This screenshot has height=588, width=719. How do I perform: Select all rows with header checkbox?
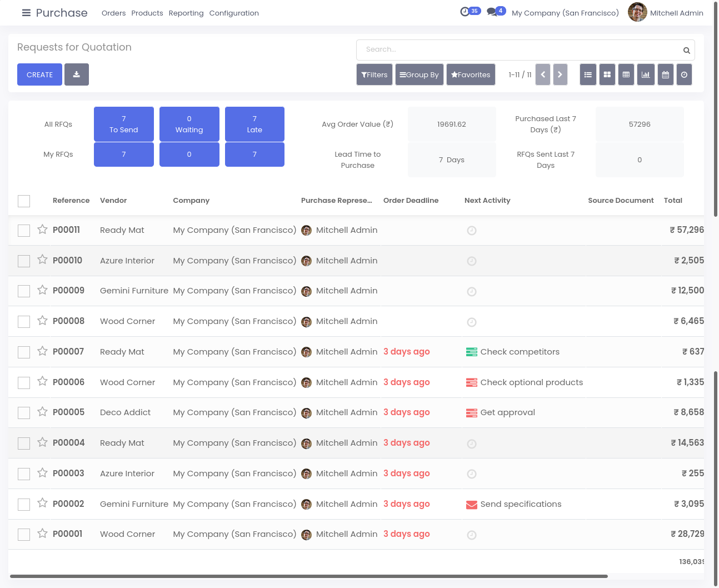(24, 201)
